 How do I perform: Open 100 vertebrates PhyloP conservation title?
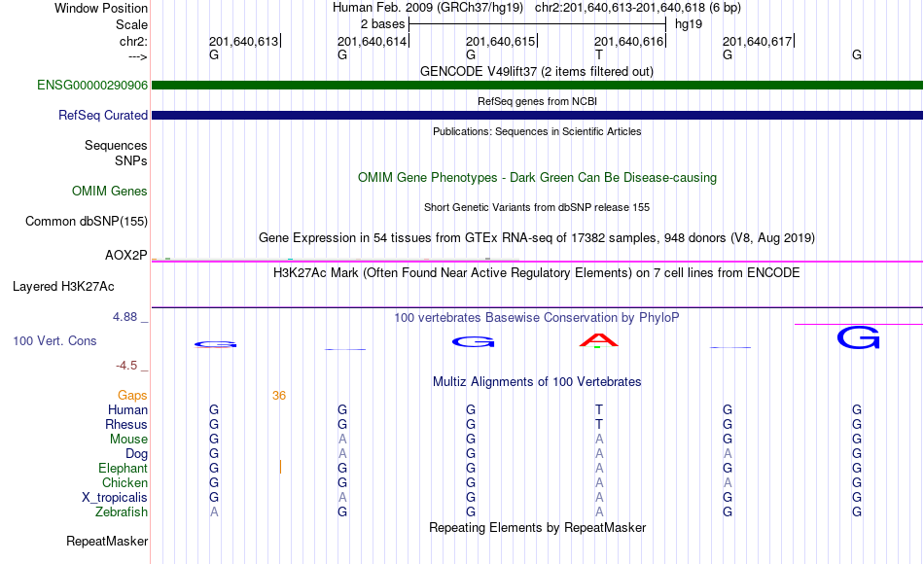coord(537,317)
